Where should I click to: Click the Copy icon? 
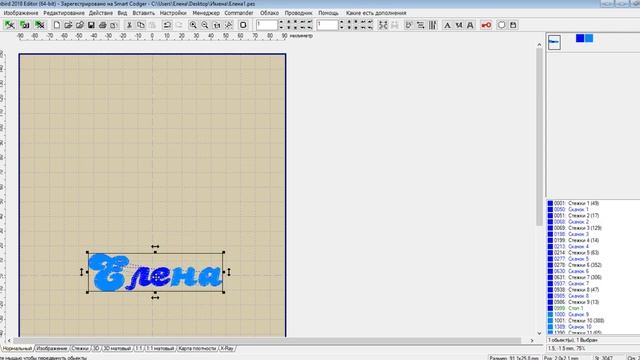click(140, 25)
